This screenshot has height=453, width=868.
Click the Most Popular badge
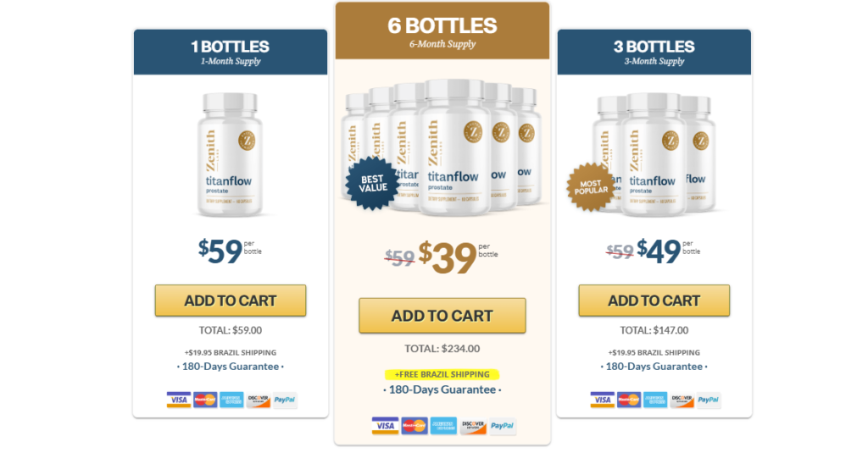click(591, 187)
